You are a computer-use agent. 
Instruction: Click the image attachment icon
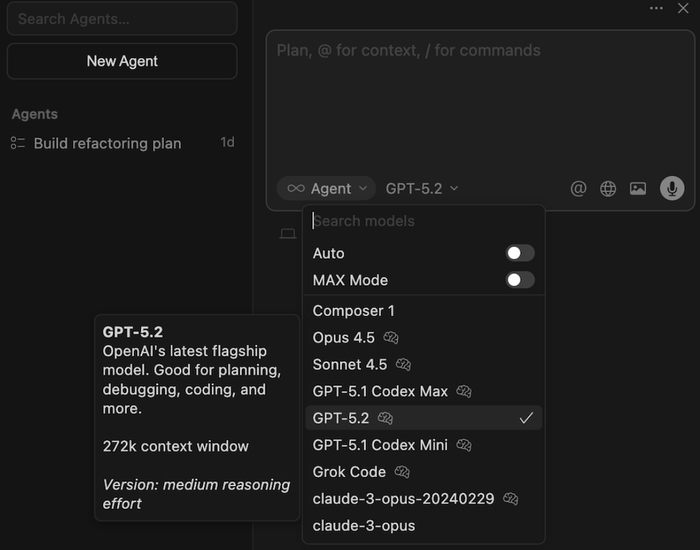638,188
